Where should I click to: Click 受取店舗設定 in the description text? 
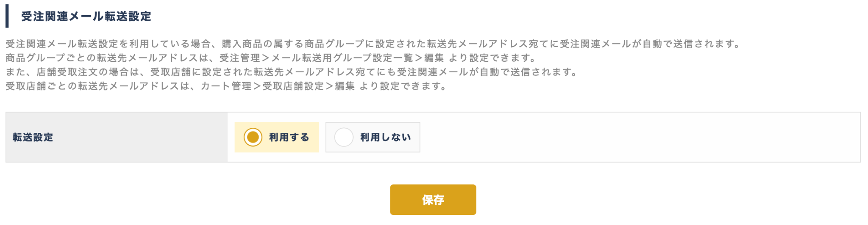tap(293, 86)
